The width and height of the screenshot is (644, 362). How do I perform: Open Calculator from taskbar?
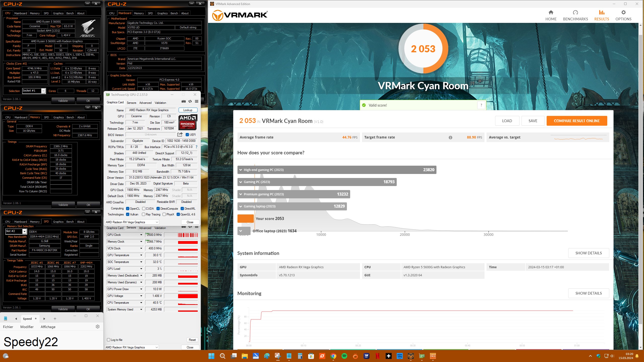tap(300, 356)
